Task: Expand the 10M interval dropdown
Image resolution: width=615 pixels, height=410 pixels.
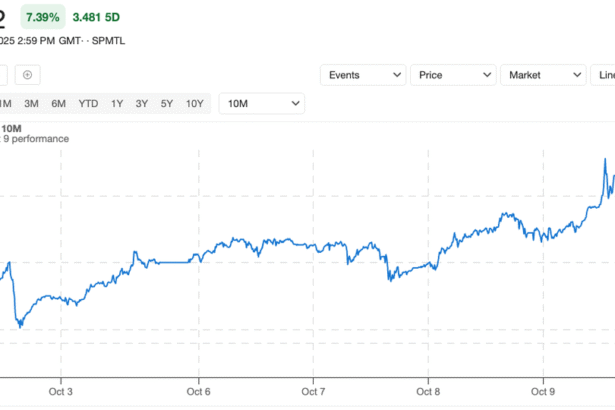Action: 262,104
